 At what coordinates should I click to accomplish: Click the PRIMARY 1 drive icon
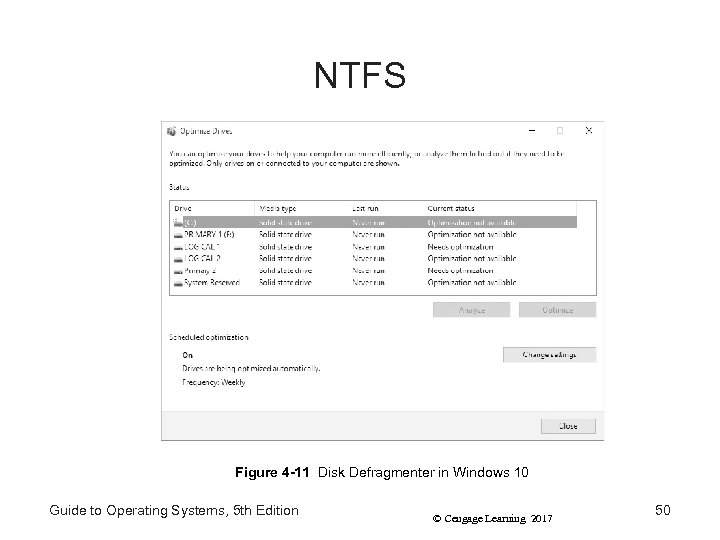(178, 235)
